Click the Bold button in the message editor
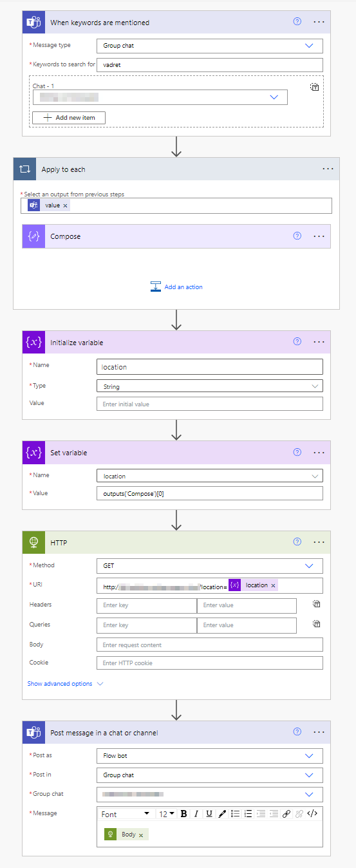This screenshot has height=868, width=356. 183,814
